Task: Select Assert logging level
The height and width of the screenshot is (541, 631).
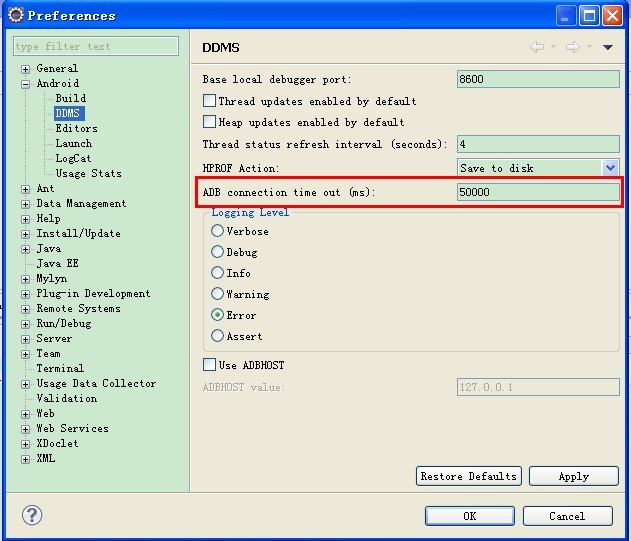Action: point(217,336)
